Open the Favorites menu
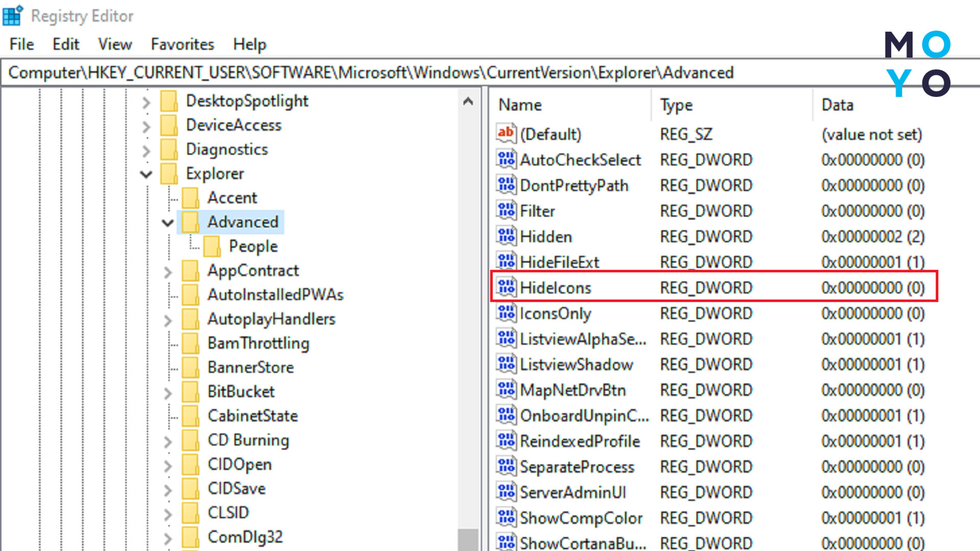 pos(182,44)
